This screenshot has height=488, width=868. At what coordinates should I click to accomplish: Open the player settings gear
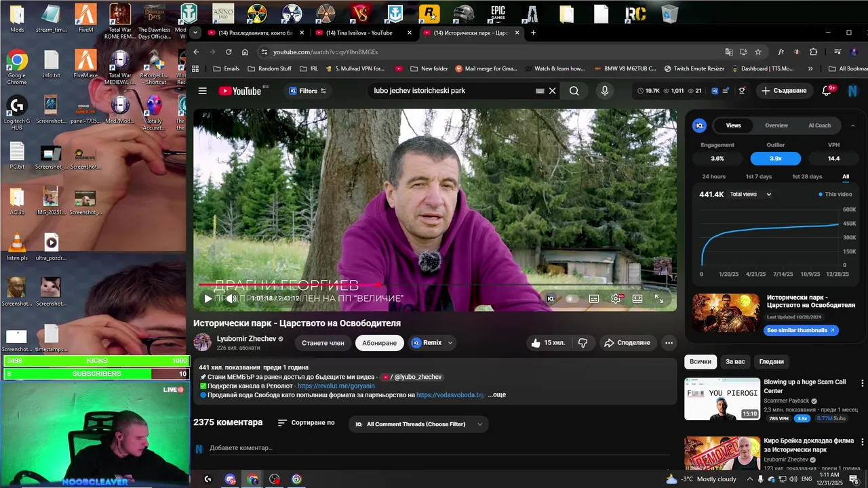click(x=616, y=299)
